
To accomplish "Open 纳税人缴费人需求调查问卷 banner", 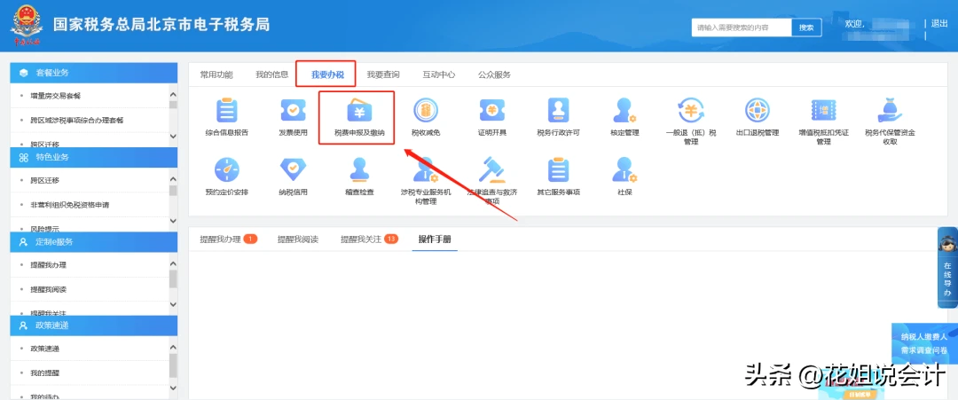I will (x=924, y=344).
